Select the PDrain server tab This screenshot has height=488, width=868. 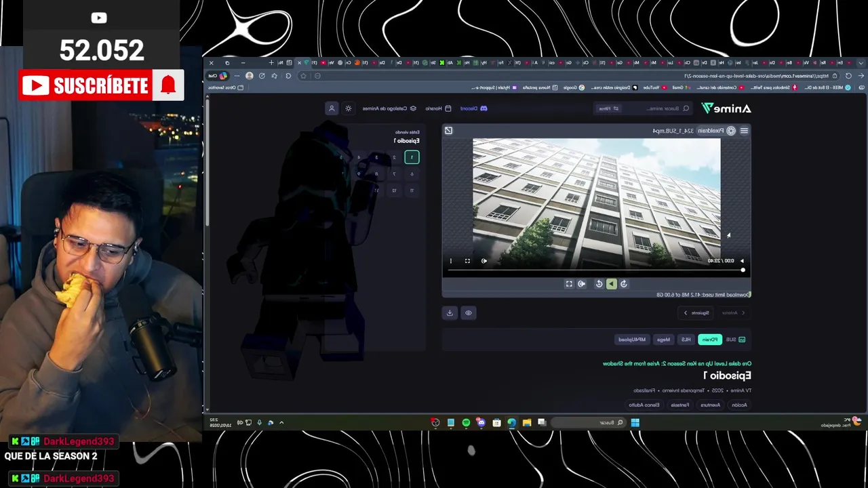pyautogui.click(x=710, y=339)
